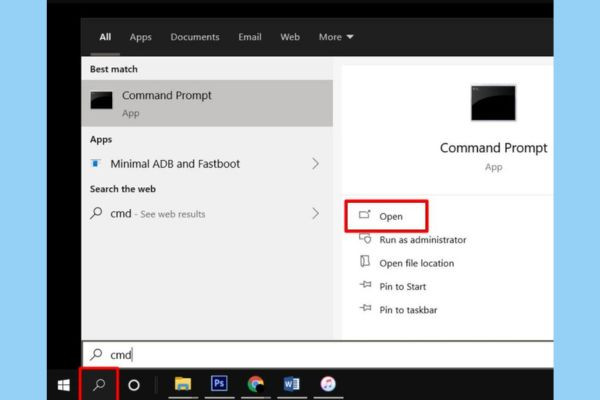Click the large Command Prompt preview icon

coord(493,103)
